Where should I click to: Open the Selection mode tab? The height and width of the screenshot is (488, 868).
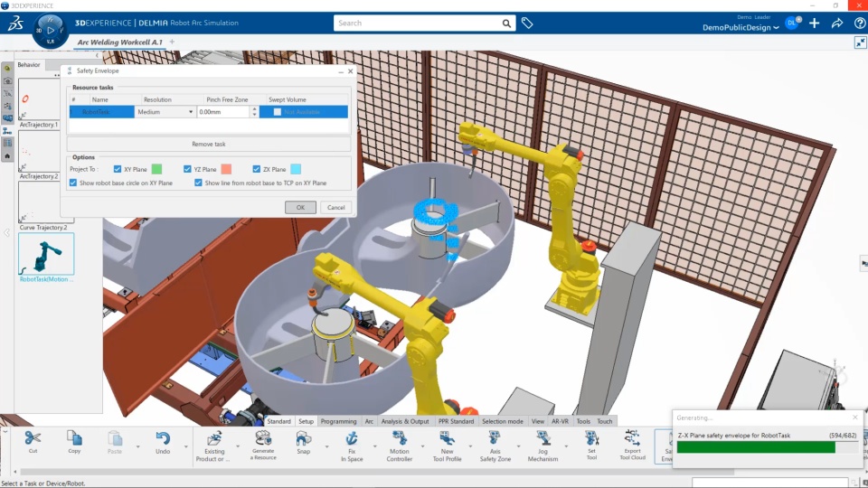(502, 421)
